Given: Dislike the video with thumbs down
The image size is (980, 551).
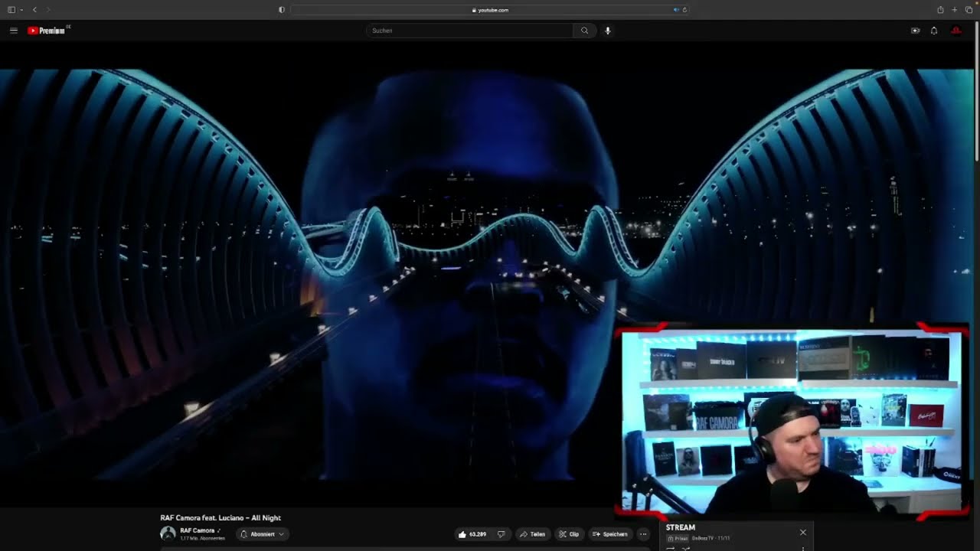Looking at the screenshot, I should (x=501, y=534).
